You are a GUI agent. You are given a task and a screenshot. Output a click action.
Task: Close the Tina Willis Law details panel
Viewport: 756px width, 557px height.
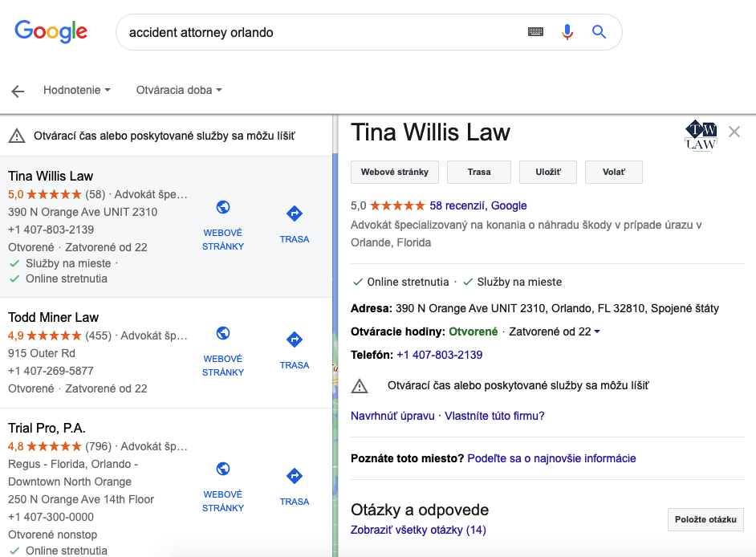[x=734, y=132]
